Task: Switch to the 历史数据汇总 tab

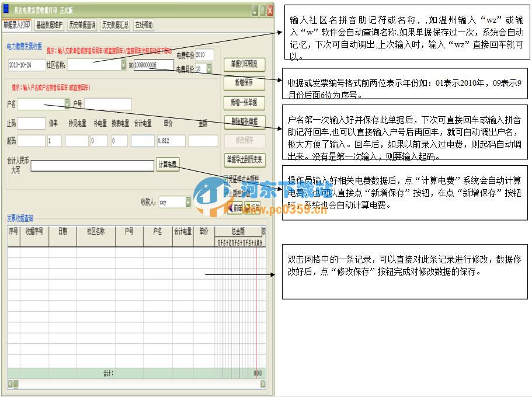Action: [116, 25]
